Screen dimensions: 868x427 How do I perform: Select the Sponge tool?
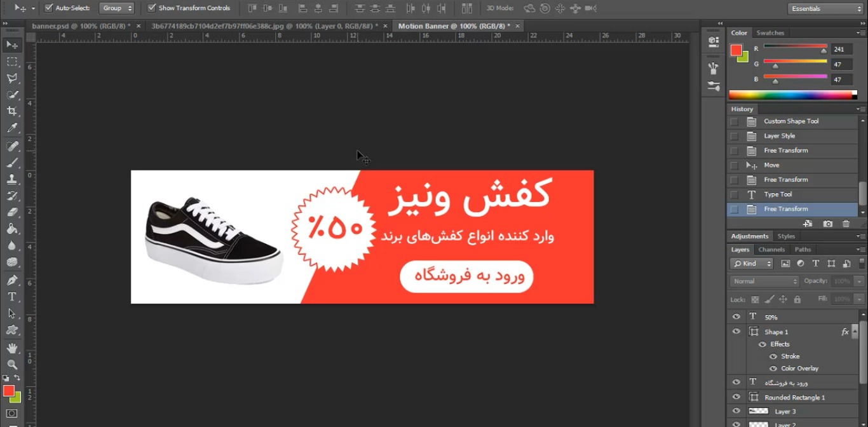pos(12,262)
